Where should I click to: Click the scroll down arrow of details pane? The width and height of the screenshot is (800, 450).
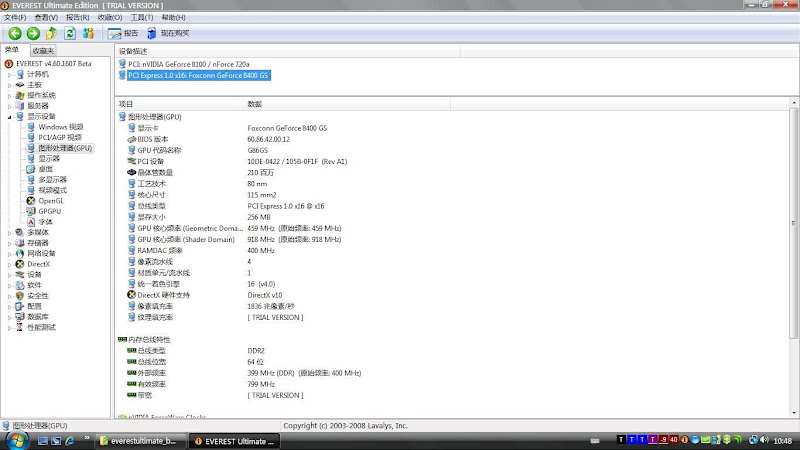click(794, 413)
